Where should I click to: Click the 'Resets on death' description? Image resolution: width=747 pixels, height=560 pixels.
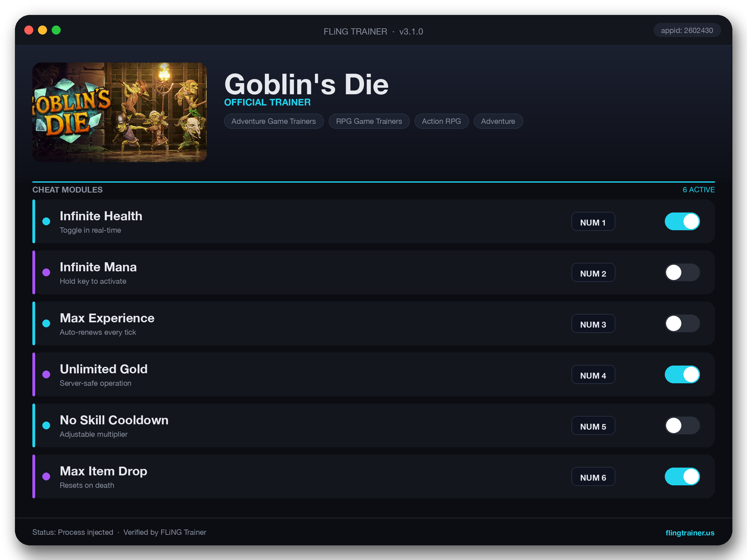87,485
